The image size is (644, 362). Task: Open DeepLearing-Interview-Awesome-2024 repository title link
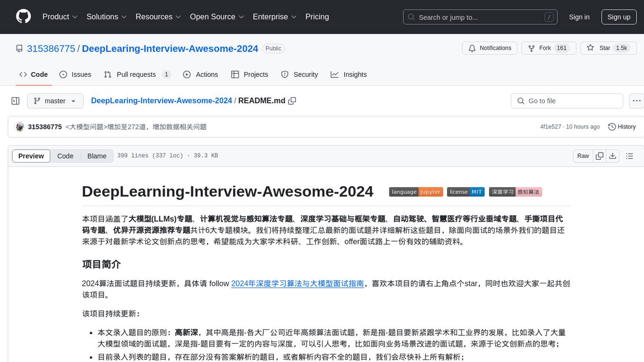point(170,48)
